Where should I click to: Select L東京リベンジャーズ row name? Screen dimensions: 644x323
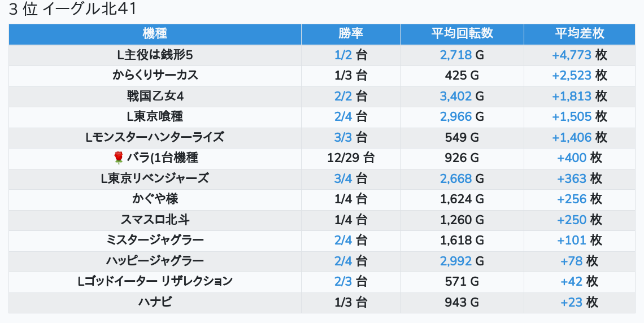pos(155,178)
